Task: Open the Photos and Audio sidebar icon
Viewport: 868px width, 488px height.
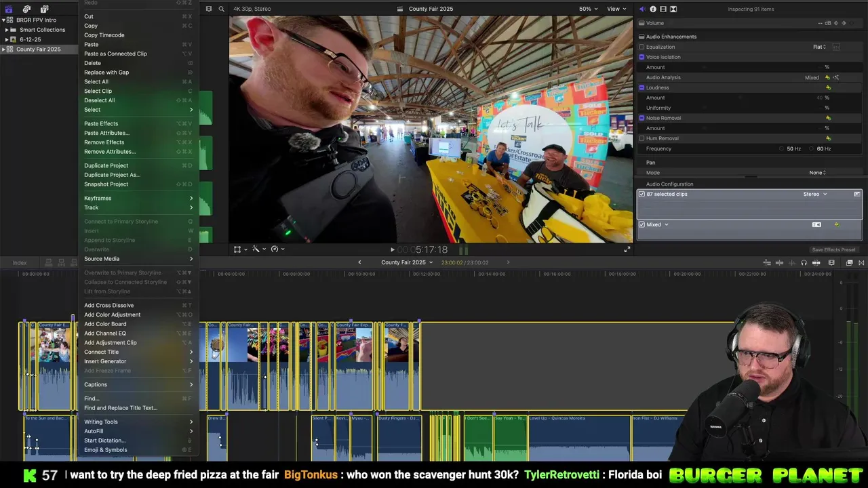Action: tap(26, 9)
